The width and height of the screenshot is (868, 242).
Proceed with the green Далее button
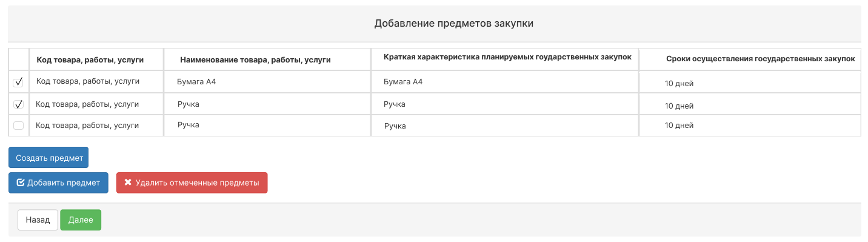pyautogui.click(x=81, y=220)
